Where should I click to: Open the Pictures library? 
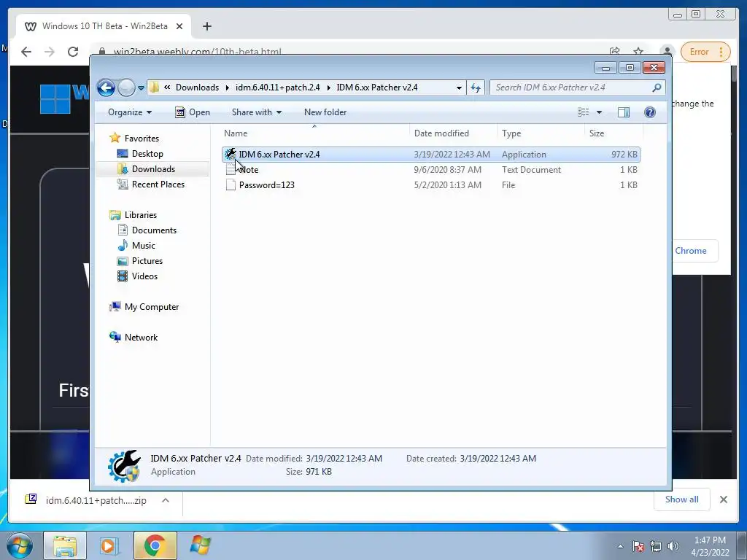[147, 261]
